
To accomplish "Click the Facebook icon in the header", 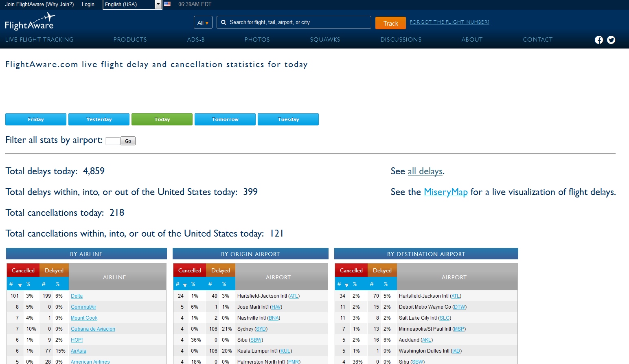I will click(x=598, y=40).
